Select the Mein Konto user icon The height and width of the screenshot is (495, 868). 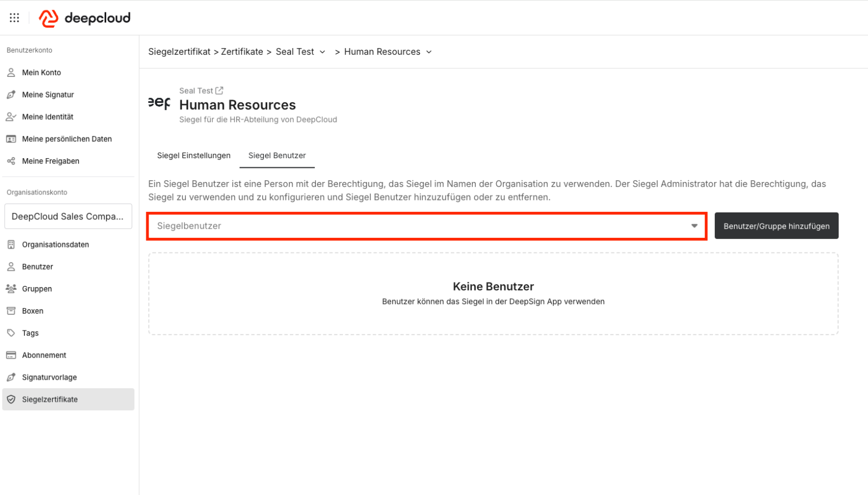click(10, 72)
